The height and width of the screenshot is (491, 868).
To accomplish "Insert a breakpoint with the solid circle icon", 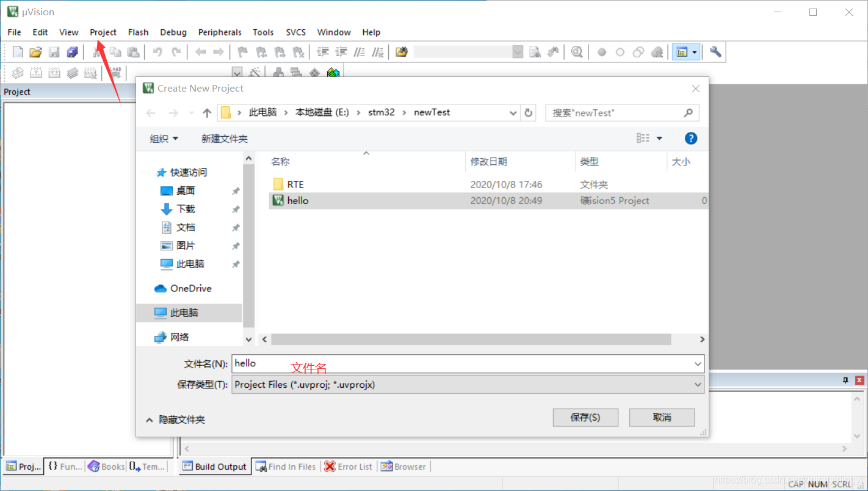I will 602,52.
